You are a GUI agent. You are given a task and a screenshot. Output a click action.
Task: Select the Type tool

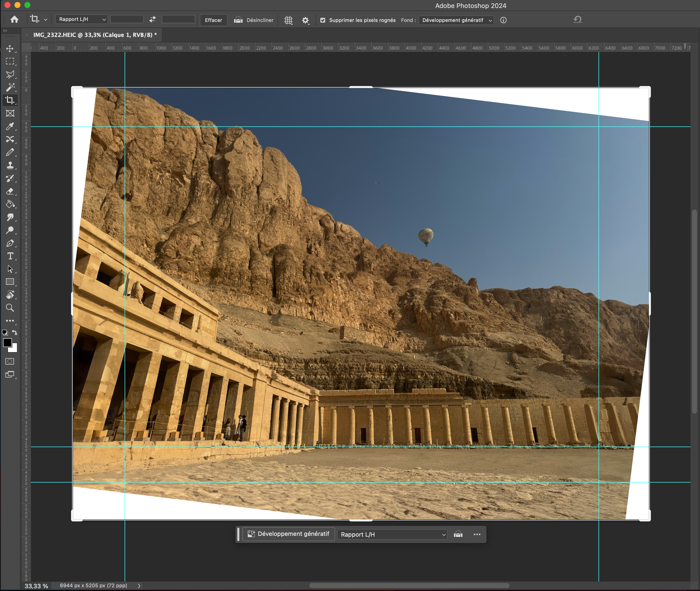click(10, 256)
